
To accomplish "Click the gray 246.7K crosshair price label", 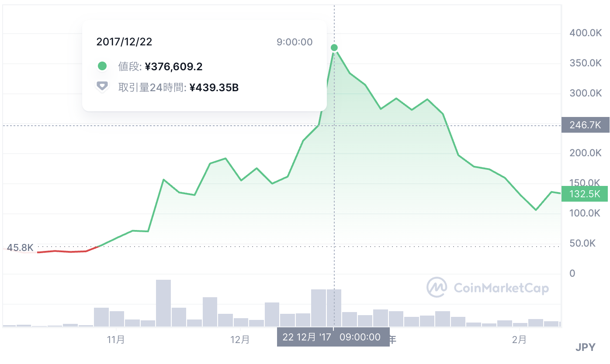I will 585,126.
